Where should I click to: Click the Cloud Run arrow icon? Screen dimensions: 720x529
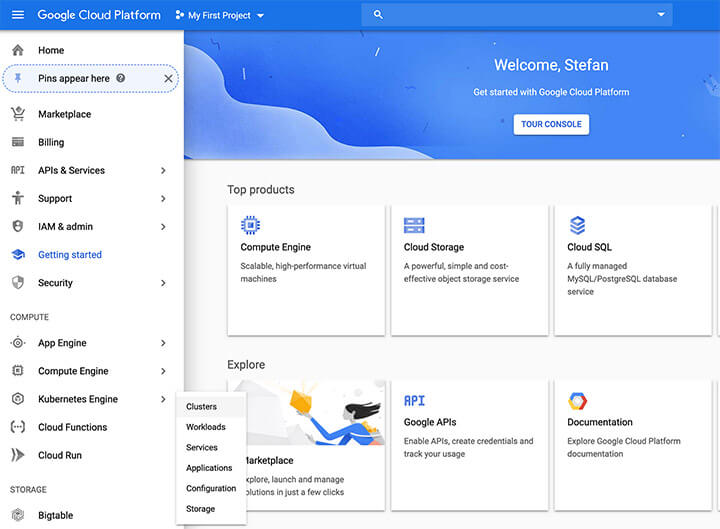(18, 455)
